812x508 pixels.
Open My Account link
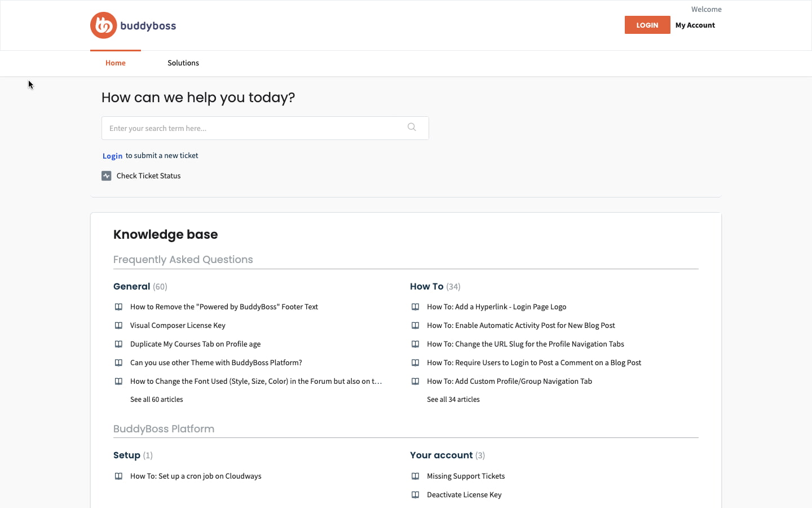point(695,25)
